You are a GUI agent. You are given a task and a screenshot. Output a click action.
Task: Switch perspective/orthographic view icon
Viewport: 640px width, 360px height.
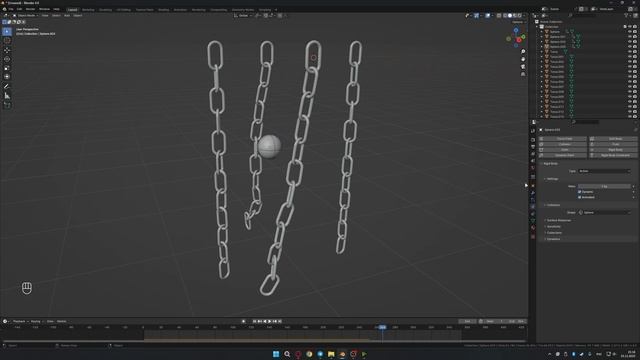click(523, 74)
